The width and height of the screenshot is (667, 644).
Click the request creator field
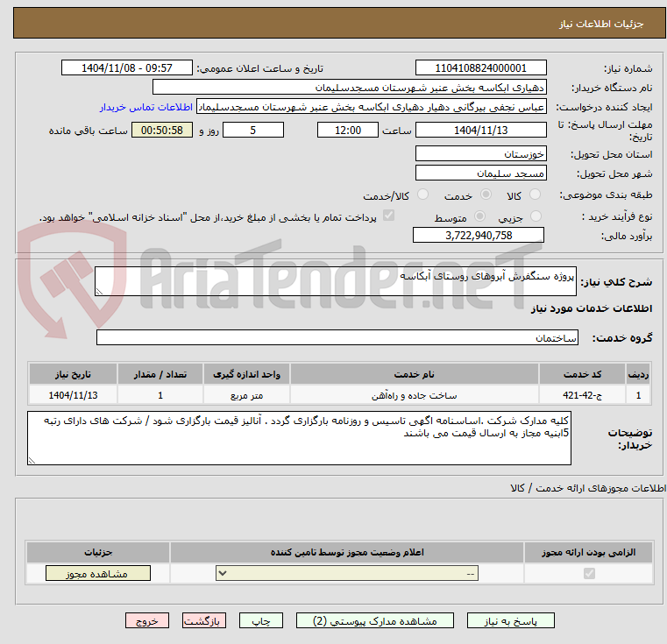tap(371, 107)
